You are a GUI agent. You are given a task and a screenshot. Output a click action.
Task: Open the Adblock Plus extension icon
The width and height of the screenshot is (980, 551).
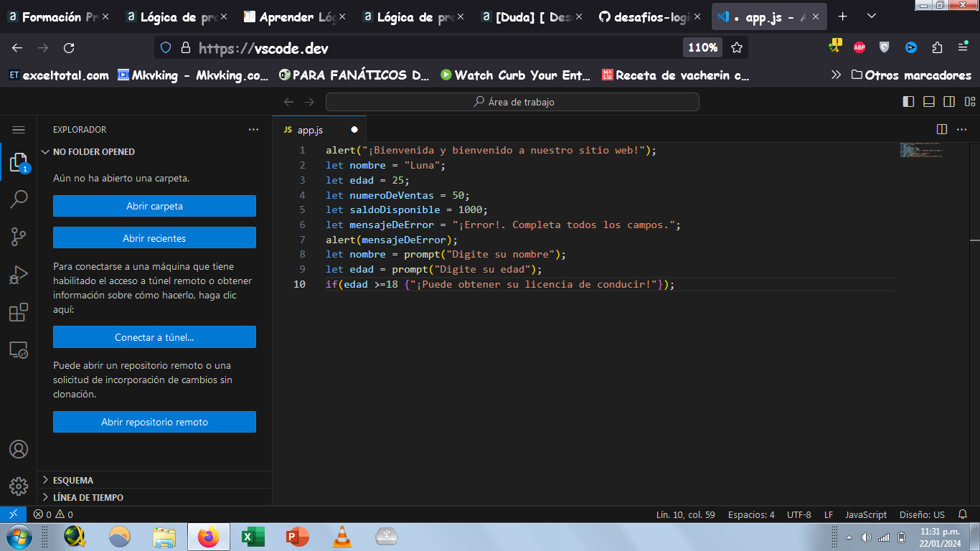click(x=859, y=48)
